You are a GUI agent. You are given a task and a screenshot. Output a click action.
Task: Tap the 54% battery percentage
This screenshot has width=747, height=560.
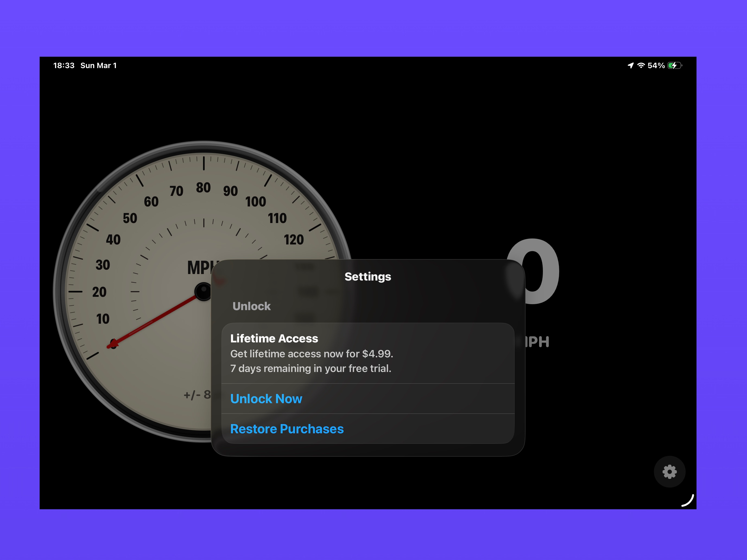pyautogui.click(x=656, y=65)
